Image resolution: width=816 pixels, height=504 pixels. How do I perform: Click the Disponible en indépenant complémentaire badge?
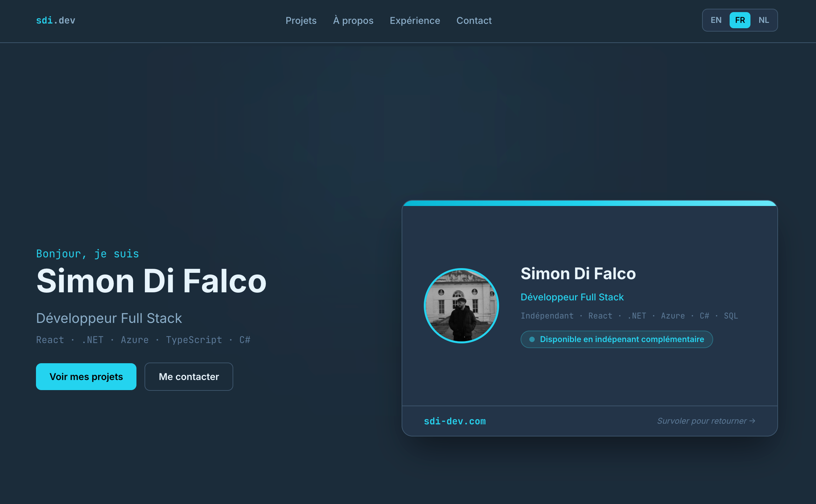click(616, 339)
